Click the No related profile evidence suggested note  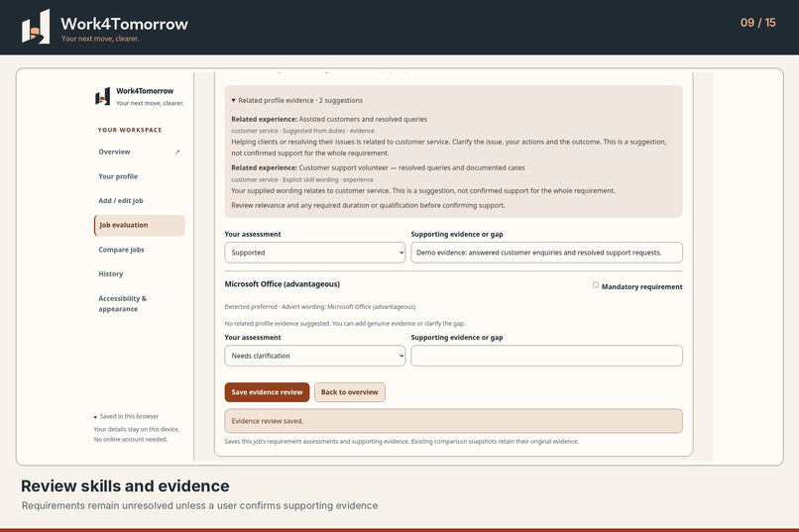point(345,323)
